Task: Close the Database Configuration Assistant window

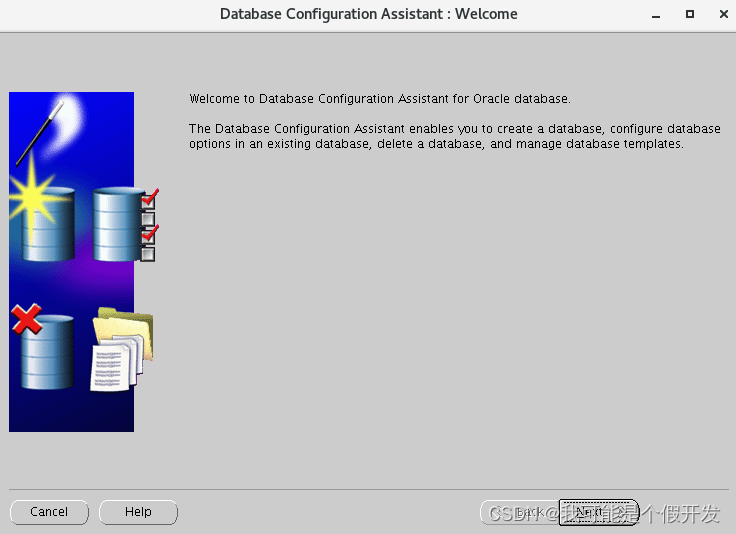Action: pos(724,14)
